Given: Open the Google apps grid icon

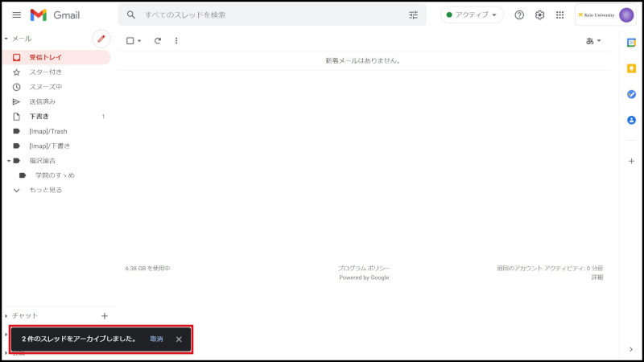Looking at the screenshot, I should (560, 15).
